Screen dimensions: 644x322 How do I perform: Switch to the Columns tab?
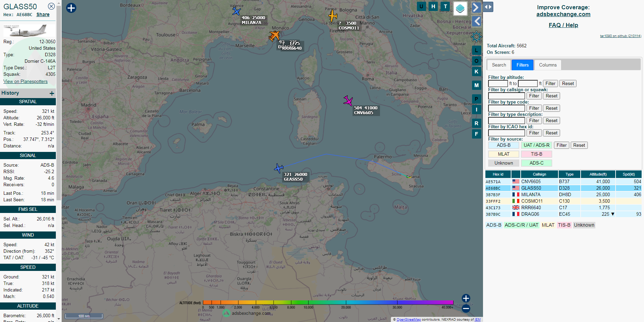pos(548,65)
